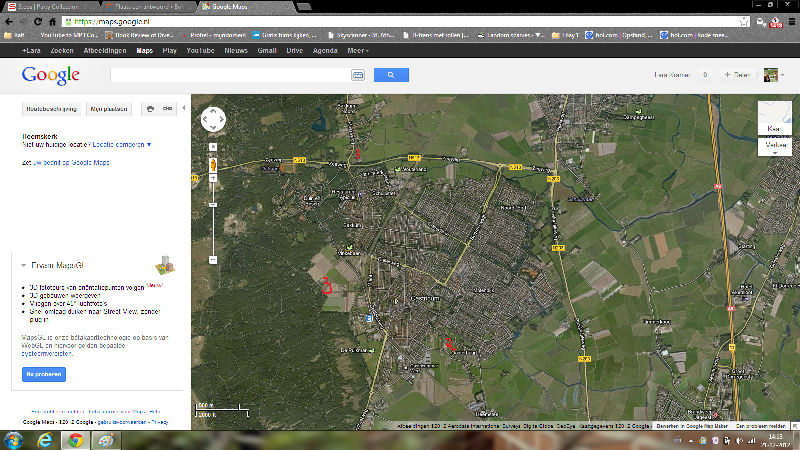Switch to the Kaart map view

774,117
